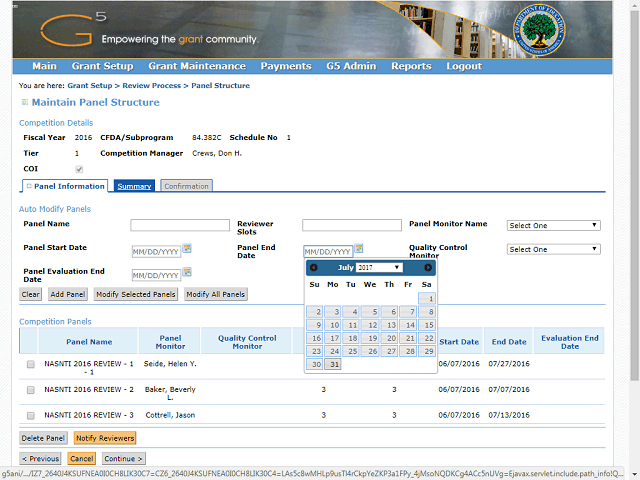The image size is (640, 480).
Task: Go to next month in date picker
Action: [428, 267]
